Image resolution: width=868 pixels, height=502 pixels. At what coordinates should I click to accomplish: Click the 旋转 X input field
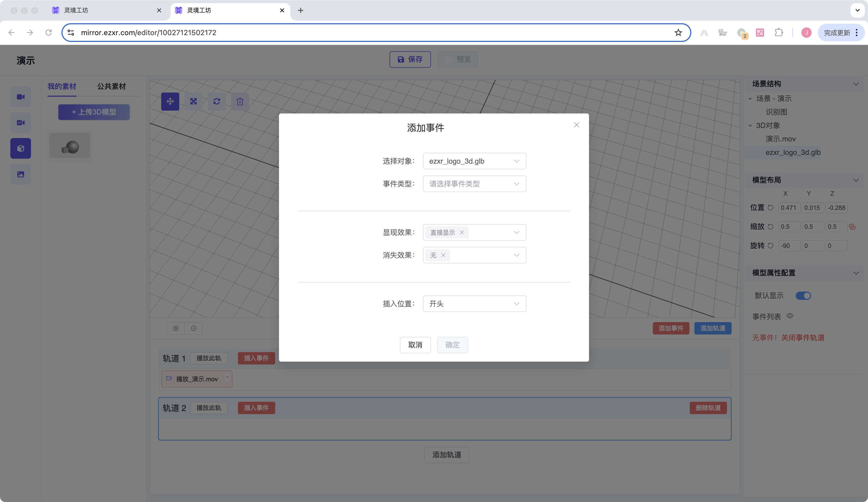pos(789,246)
